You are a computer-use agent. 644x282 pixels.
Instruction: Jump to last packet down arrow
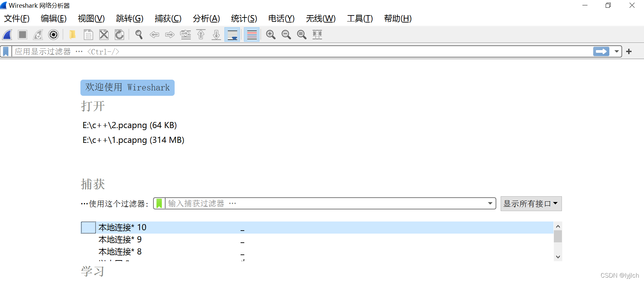pos(216,35)
